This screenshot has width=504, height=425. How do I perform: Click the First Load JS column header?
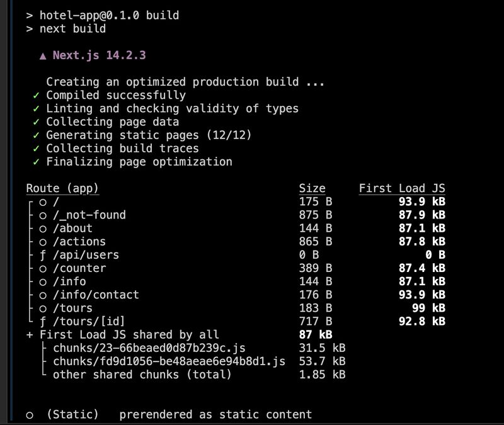pyautogui.click(x=402, y=188)
